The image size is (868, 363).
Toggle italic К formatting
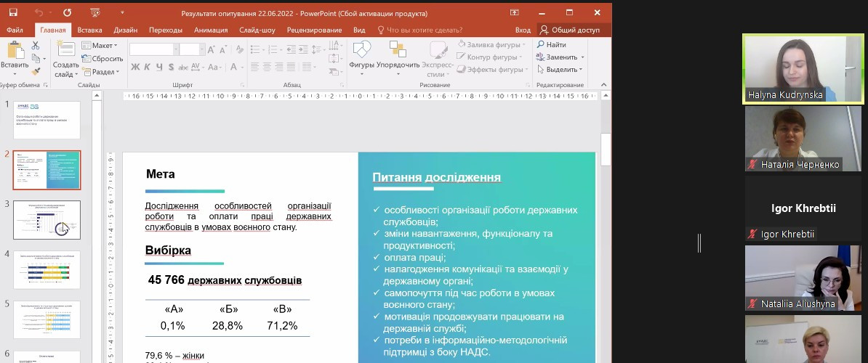pyautogui.click(x=147, y=68)
